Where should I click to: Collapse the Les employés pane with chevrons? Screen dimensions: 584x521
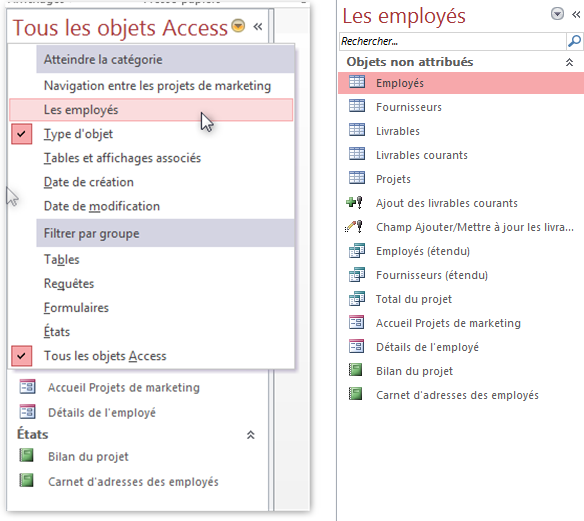[x=576, y=15]
